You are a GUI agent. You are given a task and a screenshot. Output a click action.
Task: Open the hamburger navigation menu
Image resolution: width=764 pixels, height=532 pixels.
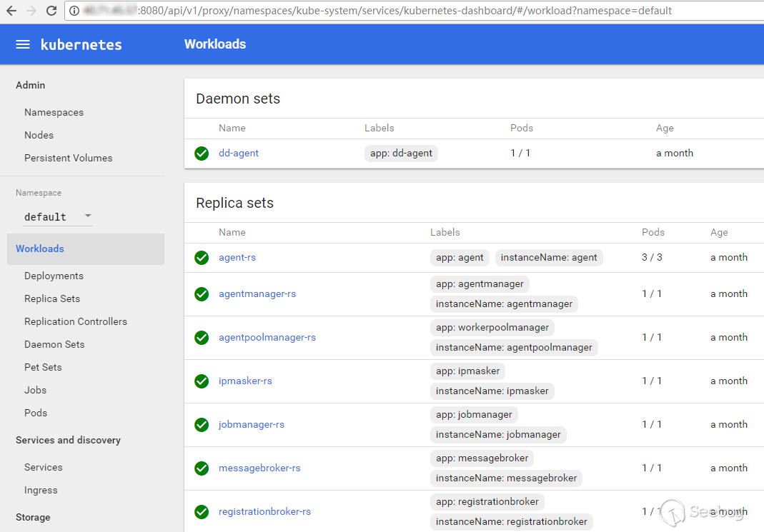coord(23,44)
